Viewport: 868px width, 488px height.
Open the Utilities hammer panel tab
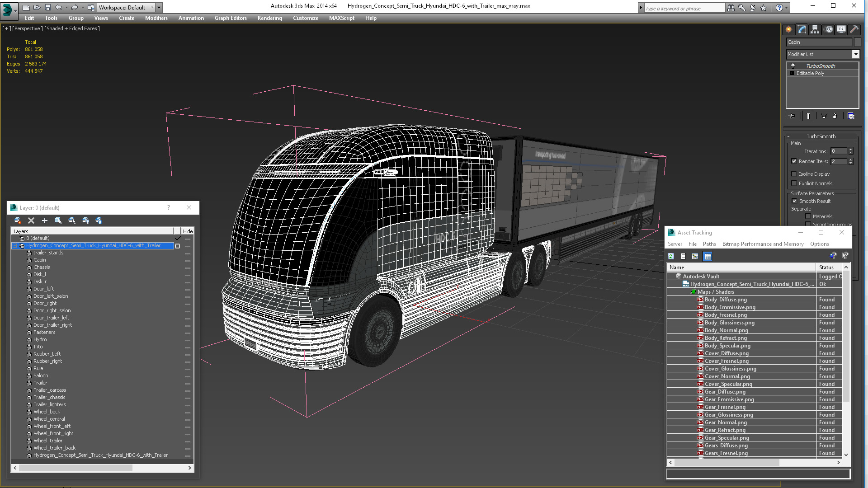854,29
